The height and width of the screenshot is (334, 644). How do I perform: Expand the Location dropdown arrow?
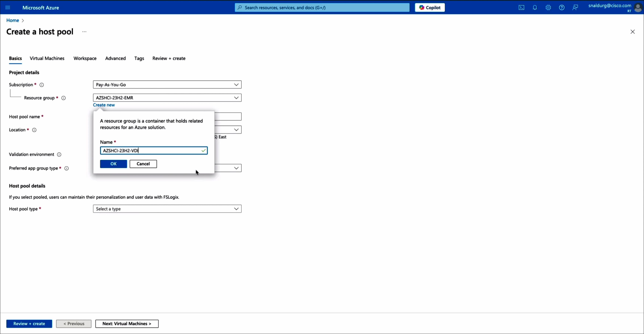236,130
